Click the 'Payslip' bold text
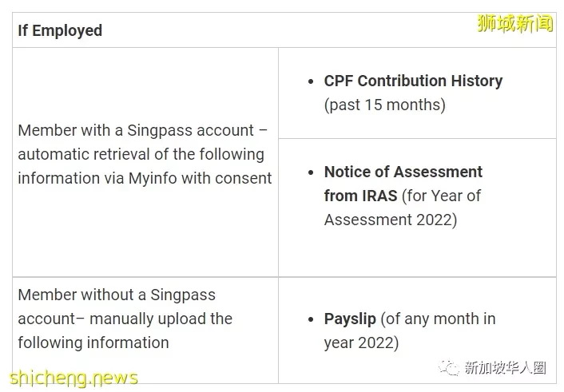Screen dimensions: 564x392 (350, 319)
